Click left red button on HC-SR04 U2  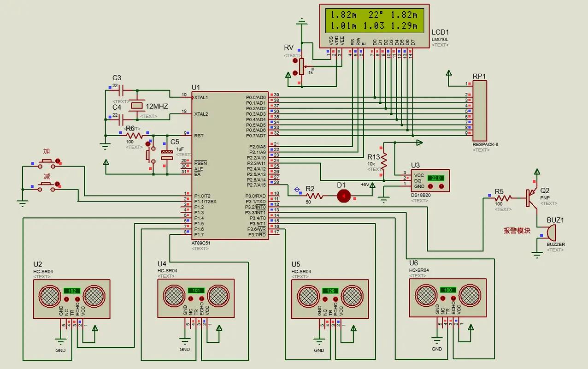(x=66, y=299)
